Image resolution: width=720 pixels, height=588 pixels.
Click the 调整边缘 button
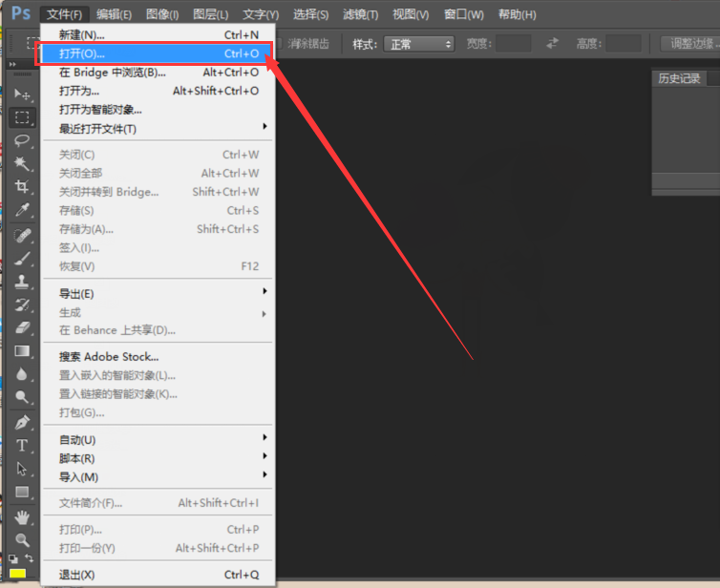[690, 44]
